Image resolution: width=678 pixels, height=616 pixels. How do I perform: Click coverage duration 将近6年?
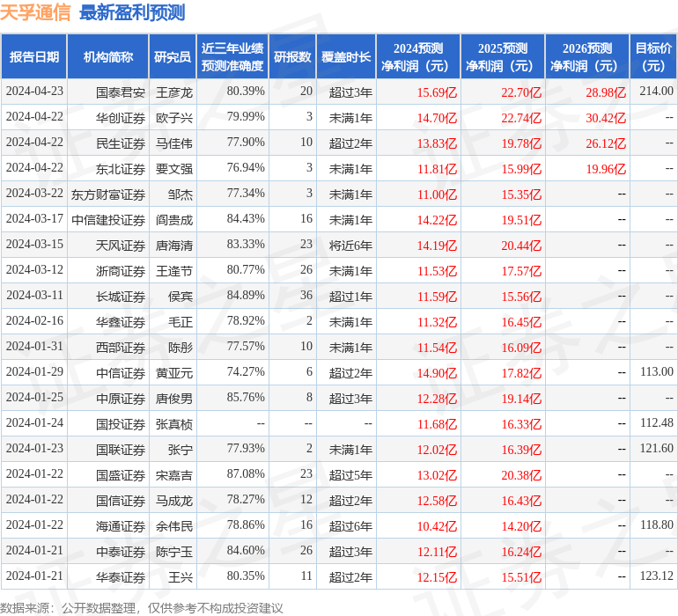pyautogui.click(x=350, y=246)
